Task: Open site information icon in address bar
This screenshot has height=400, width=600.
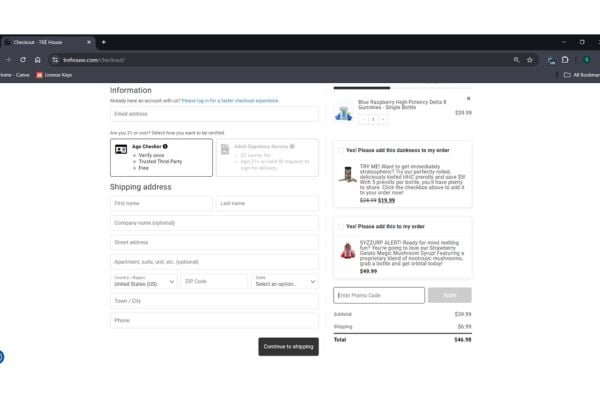Action: click(x=55, y=60)
